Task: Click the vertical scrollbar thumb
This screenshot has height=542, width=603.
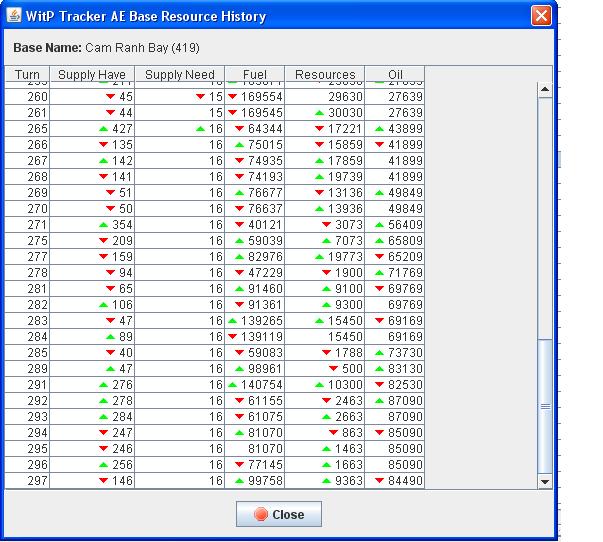Action: 545,407
